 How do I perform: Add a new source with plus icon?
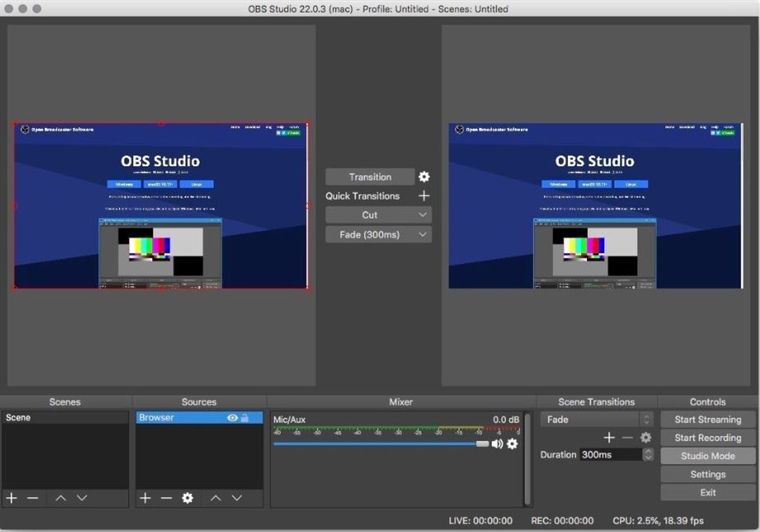tap(145, 498)
